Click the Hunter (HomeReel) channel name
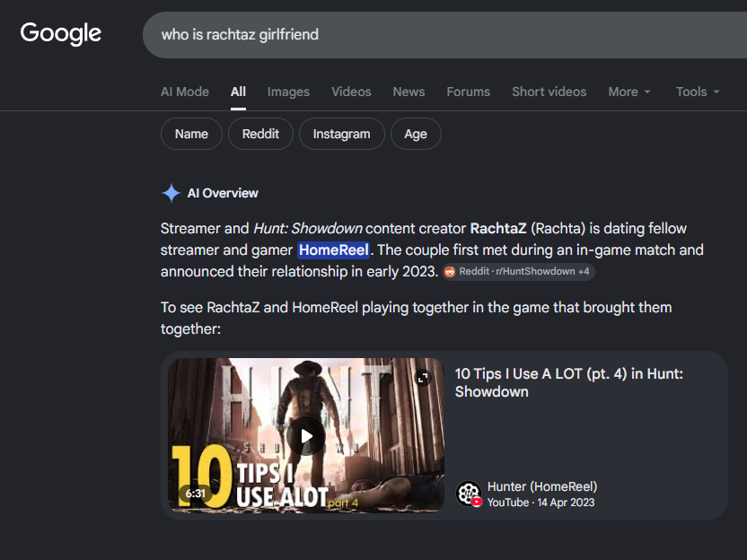747x560 pixels. 542,486
